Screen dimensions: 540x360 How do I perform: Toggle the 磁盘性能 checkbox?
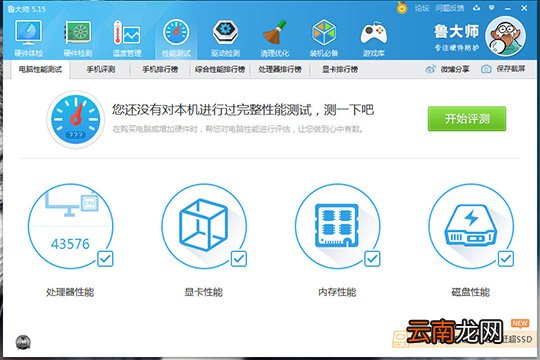pos(506,259)
